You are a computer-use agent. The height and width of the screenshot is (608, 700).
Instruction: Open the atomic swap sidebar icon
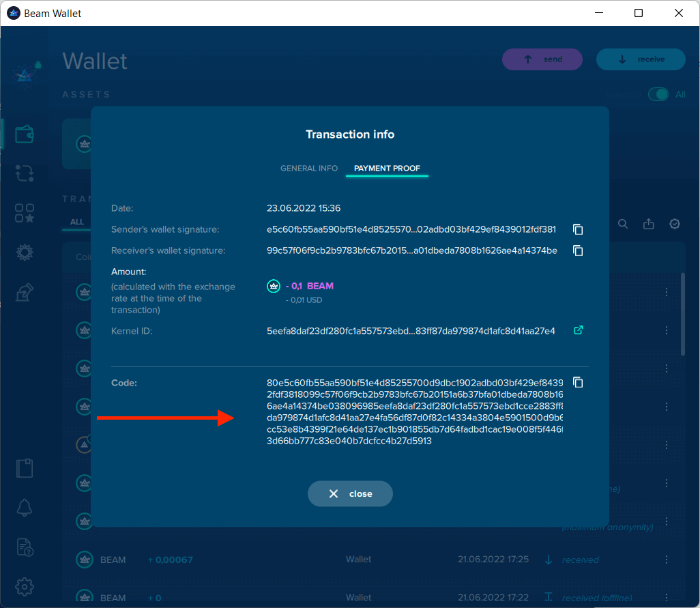pyautogui.click(x=25, y=173)
